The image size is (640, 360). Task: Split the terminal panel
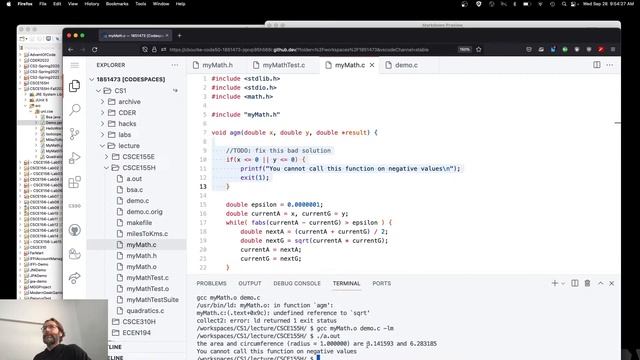point(575,283)
